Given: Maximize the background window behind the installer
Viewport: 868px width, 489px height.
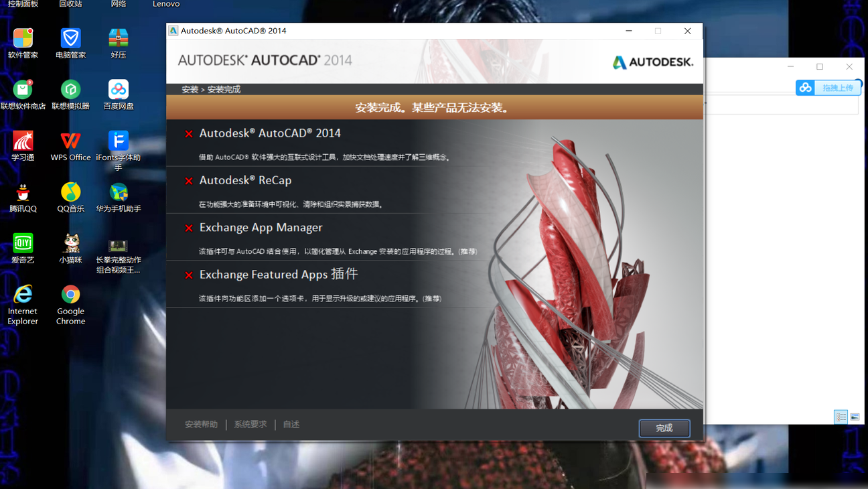Looking at the screenshot, I should tap(820, 67).
